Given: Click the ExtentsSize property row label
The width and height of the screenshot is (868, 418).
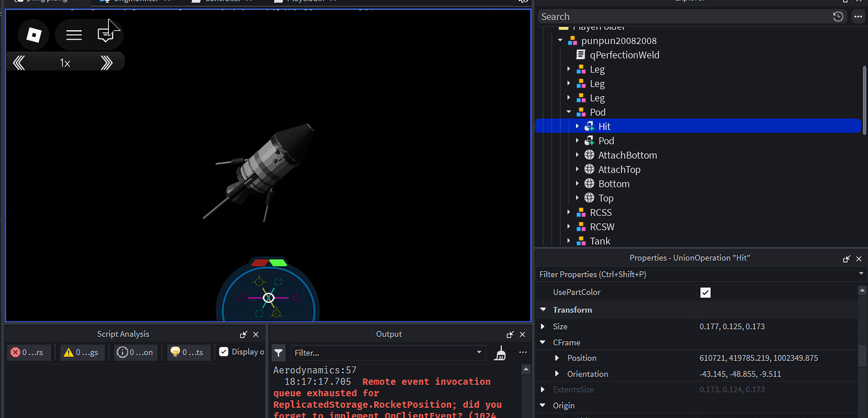Looking at the screenshot, I should coord(573,390).
